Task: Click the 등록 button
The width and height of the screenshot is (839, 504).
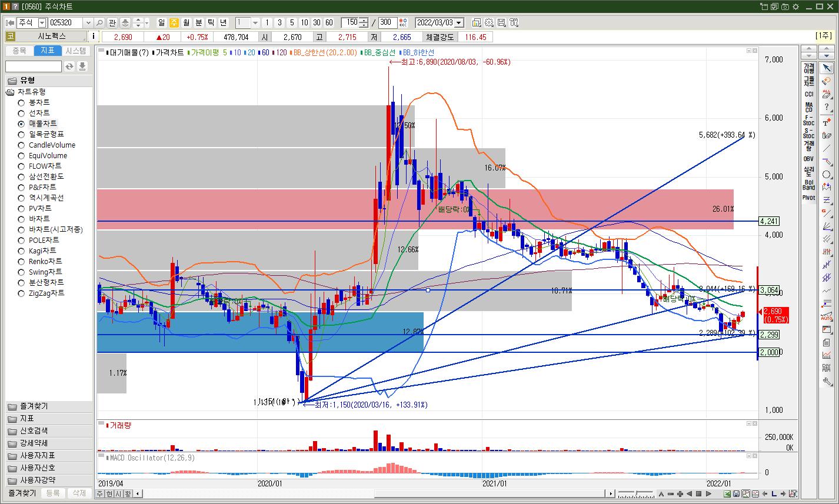Action: (53, 493)
